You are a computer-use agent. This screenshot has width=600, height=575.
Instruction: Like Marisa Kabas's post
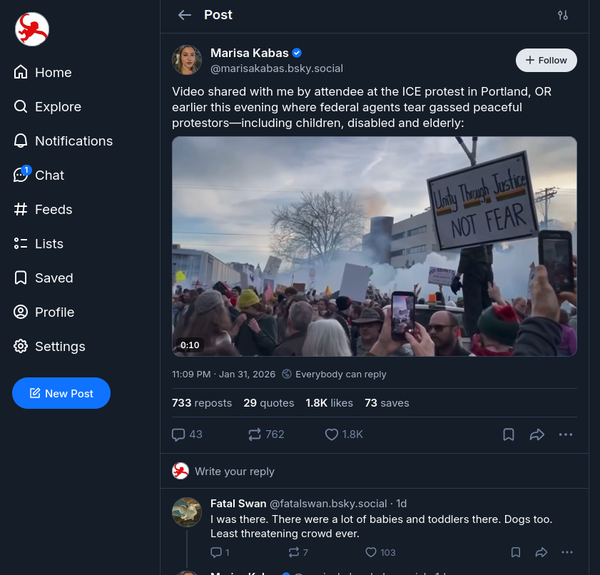[343, 434]
